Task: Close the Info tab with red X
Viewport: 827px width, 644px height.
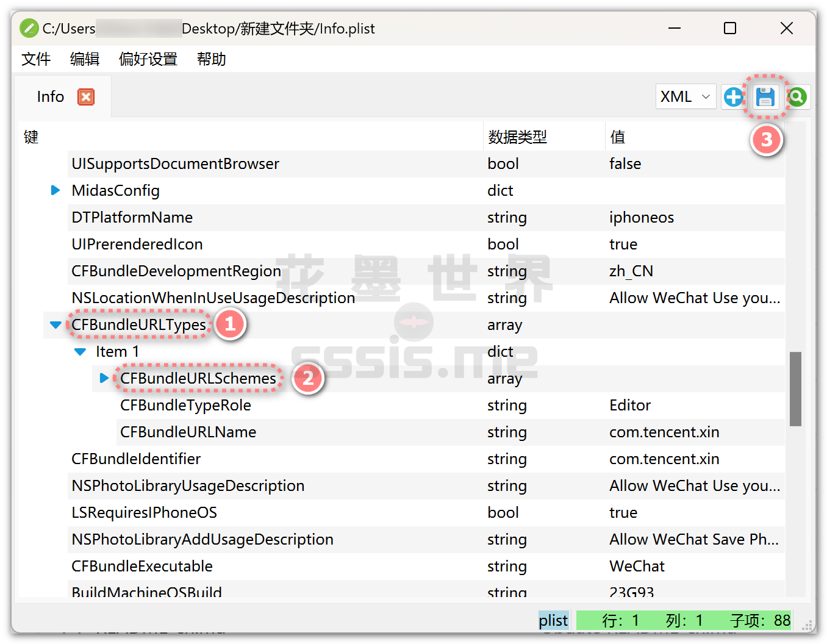Action: (x=86, y=97)
